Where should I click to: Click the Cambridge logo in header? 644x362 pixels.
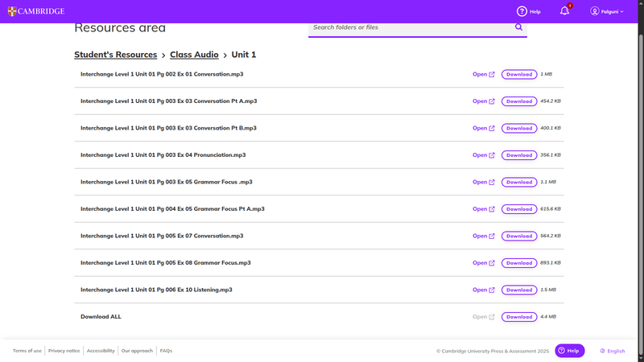click(x=36, y=11)
